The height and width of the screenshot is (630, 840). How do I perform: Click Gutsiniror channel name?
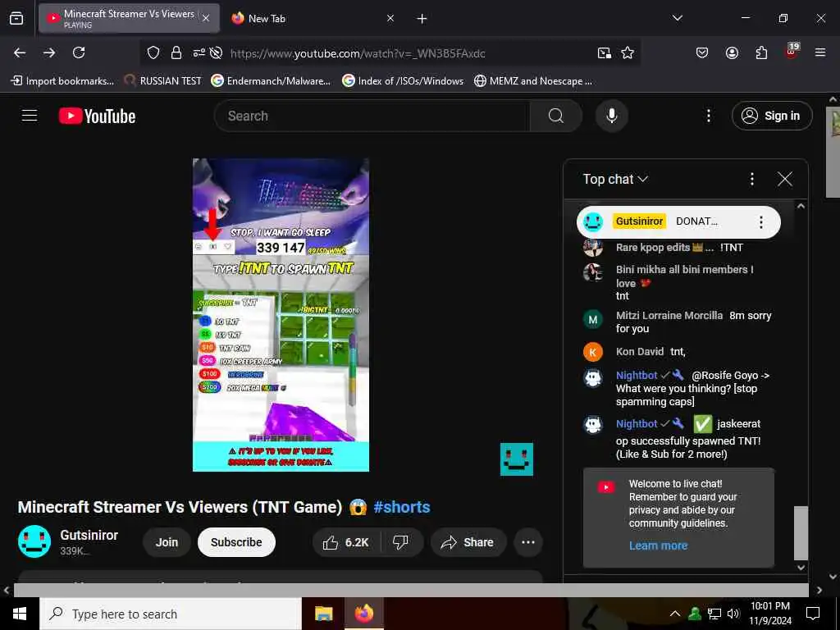tap(89, 535)
